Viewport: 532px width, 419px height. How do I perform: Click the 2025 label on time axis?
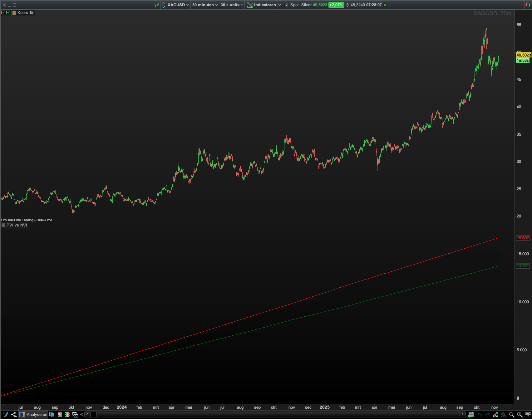pyautogui.click(x=325, y=407)
